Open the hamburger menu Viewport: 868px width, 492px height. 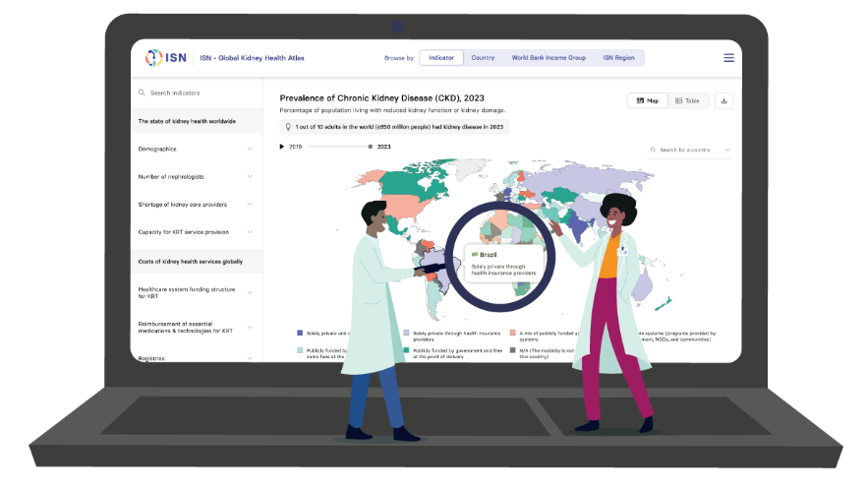(728, 58)
